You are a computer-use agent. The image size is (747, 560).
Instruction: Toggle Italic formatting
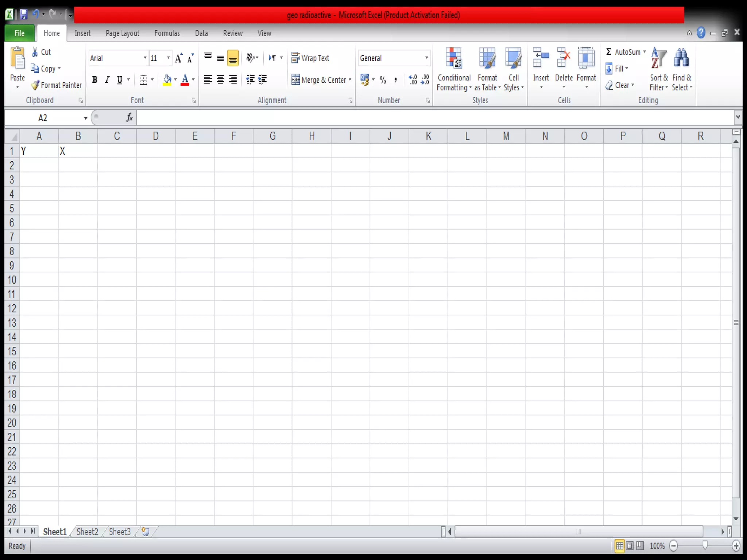click(x=107, y=80)
